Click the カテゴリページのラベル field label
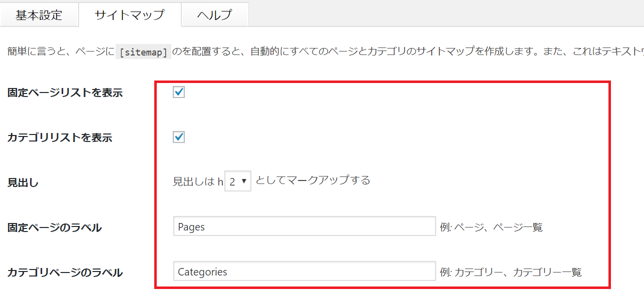This screenshot has height=297, width=644. click(65, 272)
